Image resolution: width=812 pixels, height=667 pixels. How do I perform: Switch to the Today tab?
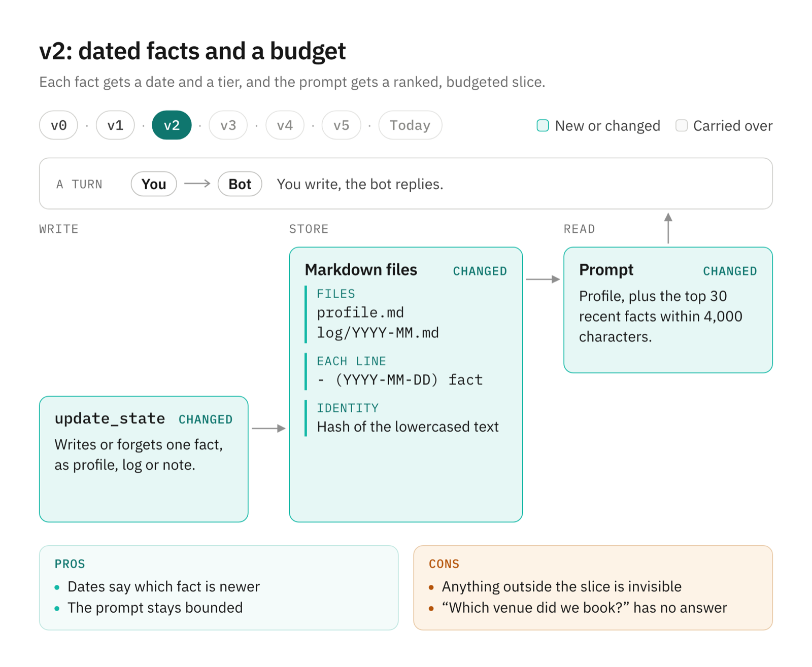pos(410,125)
